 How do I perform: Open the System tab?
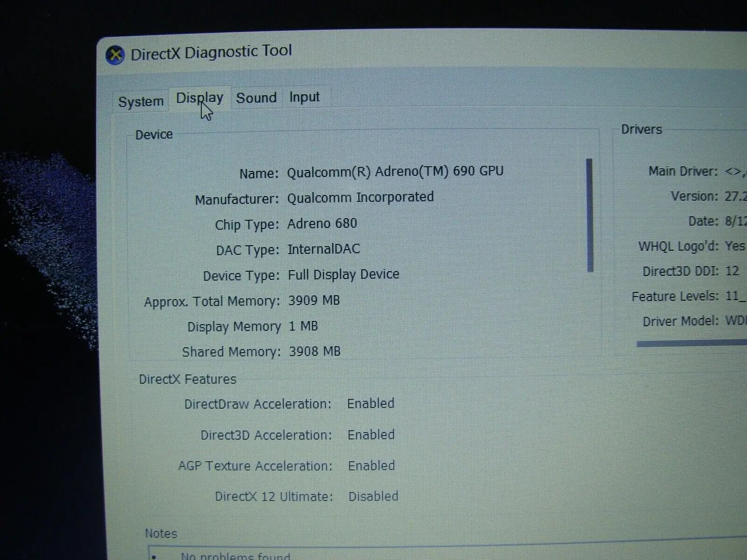point(141,101)
